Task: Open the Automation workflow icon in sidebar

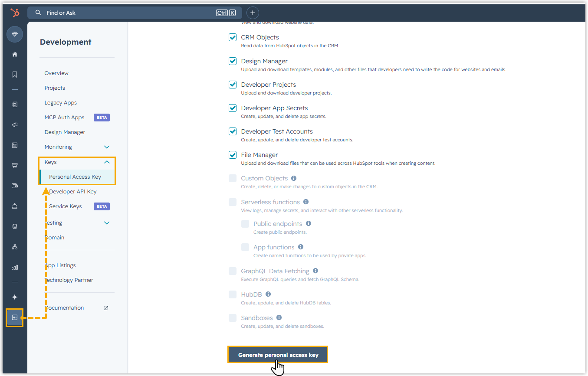Action: [x=15, y=247]
